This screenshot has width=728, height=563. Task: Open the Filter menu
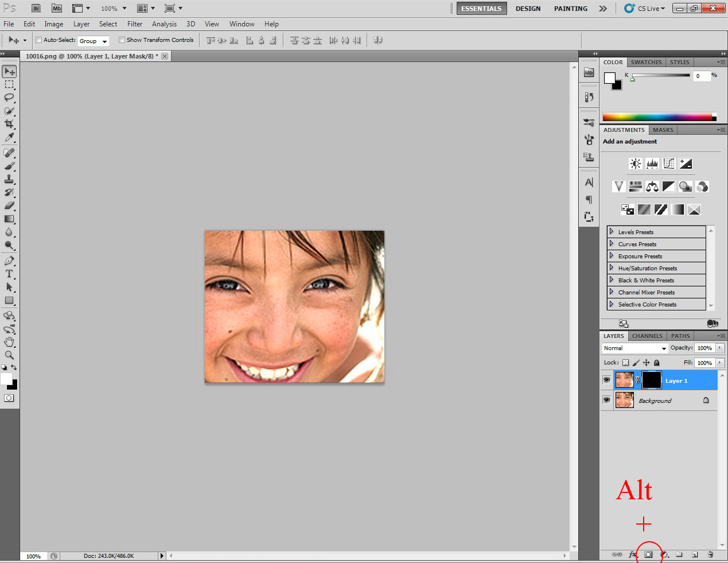point(135,24)
